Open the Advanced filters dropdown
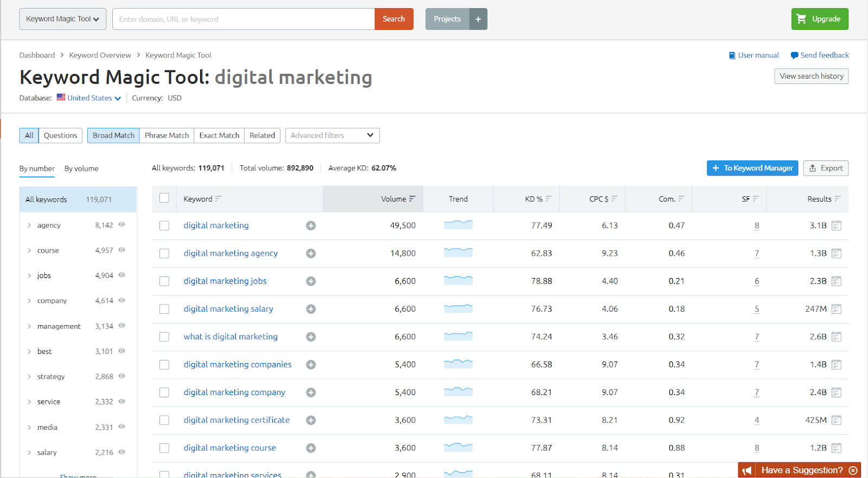Screen dimensions: 868x478 coord(333,135)
